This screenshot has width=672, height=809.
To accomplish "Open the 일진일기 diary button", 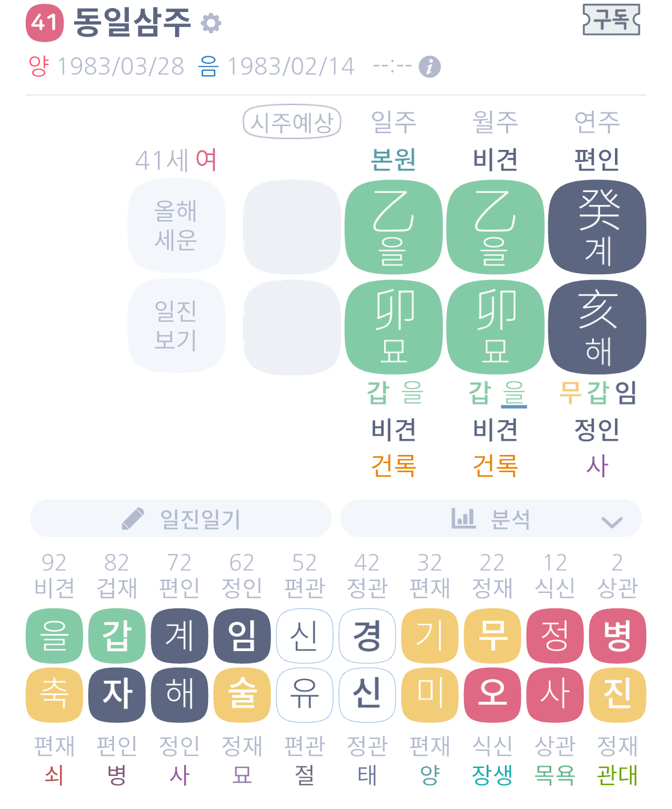I will pyautogui.click(x=181, y=519).
